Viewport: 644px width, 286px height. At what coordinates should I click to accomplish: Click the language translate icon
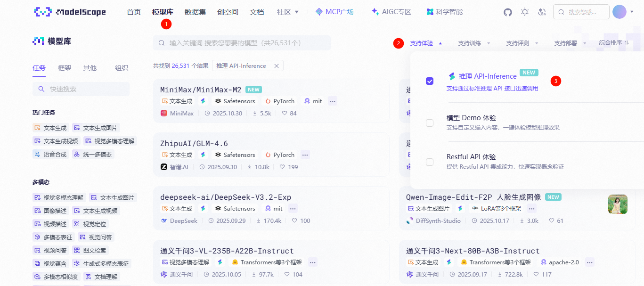(542, 12)
